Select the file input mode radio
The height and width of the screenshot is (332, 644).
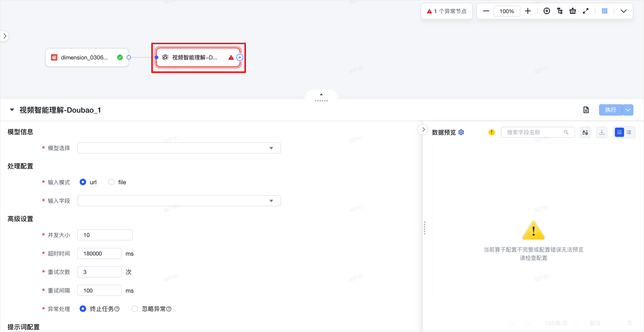pyautogui.click(x=111, y=182)
